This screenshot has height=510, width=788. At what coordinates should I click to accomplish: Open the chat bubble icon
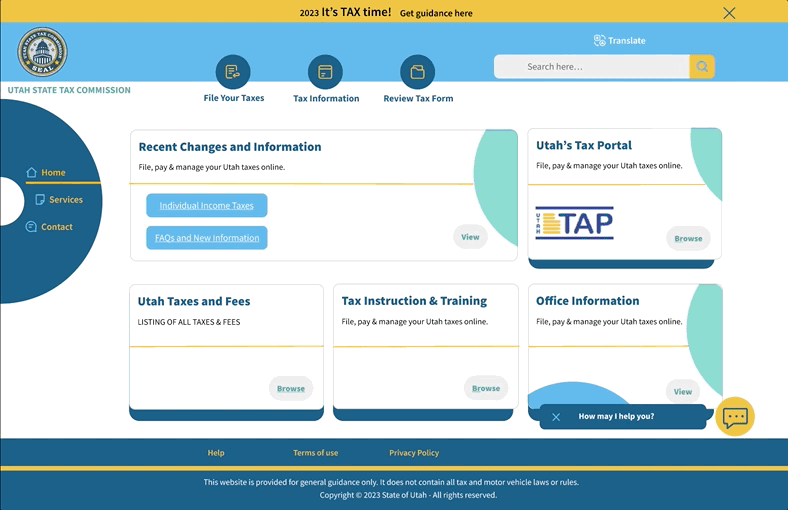point(735,417)
